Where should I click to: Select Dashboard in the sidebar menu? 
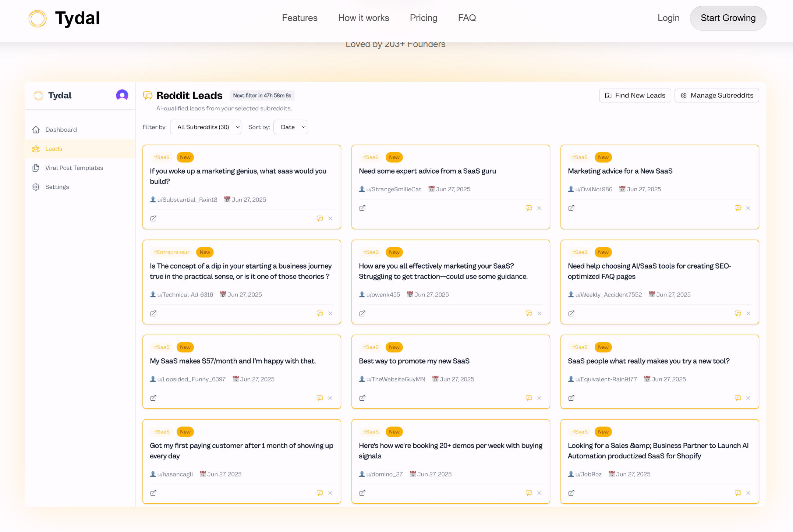coord(80,130)
